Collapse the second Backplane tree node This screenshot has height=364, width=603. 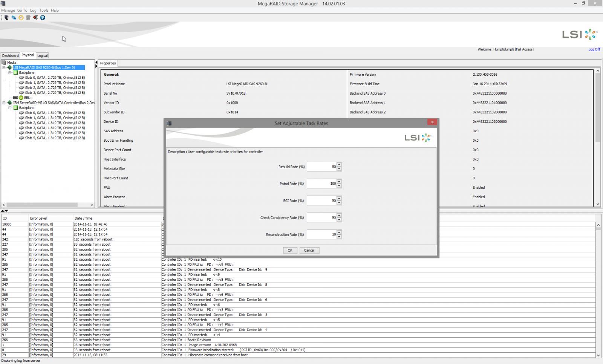coord(10,108)
